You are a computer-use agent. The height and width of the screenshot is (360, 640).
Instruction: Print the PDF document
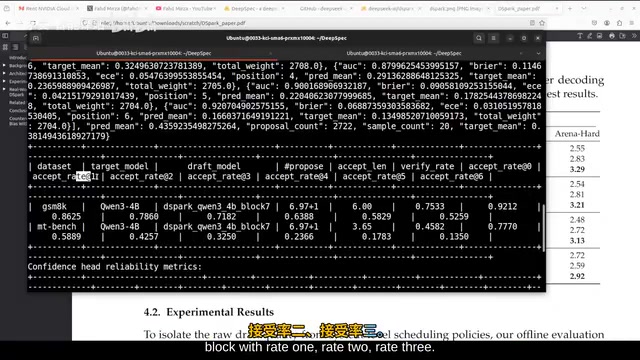pos(611,36)
